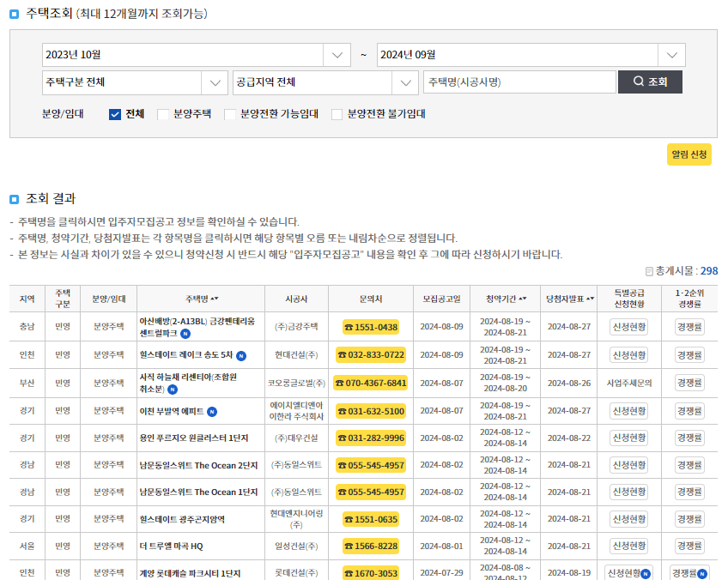Click the 주택명(시공사명) search input field
The image size is (728, 580).
click(515, 82)
